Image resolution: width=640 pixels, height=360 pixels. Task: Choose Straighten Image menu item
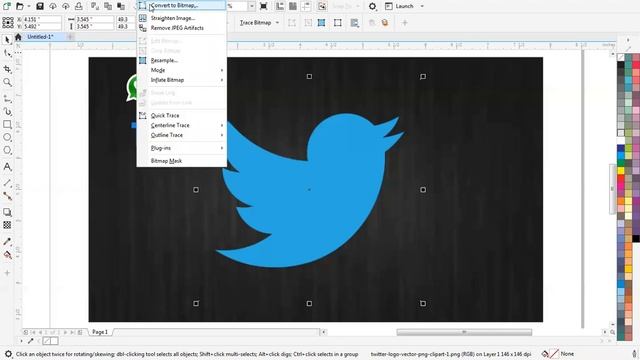point(182,18)
